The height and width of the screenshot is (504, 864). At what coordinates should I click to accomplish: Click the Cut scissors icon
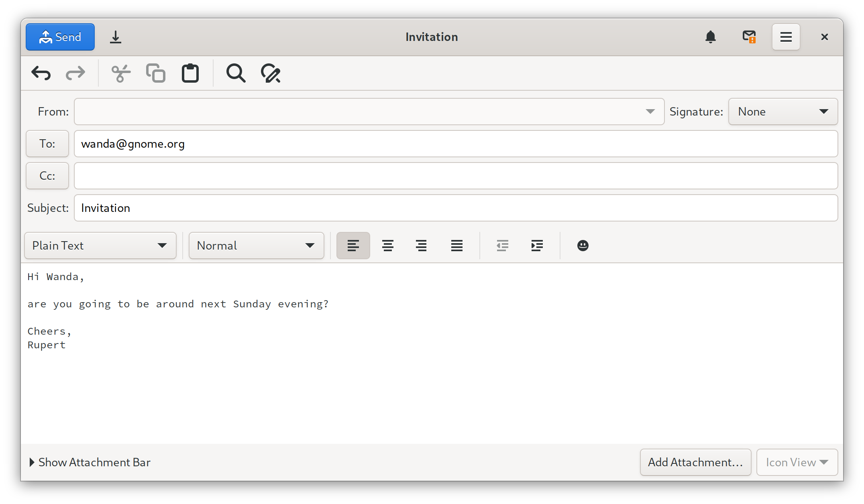121,73
